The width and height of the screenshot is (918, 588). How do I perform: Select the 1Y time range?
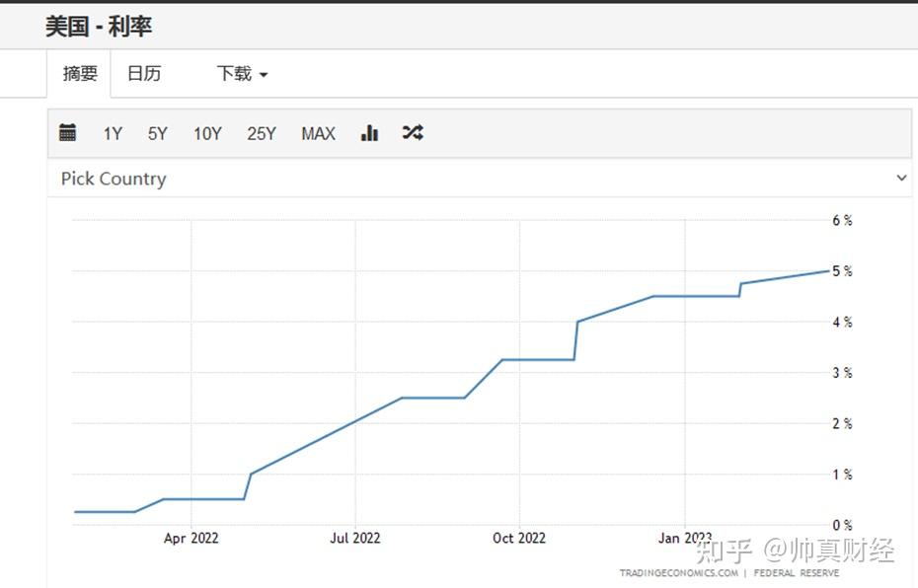[113, 134]
